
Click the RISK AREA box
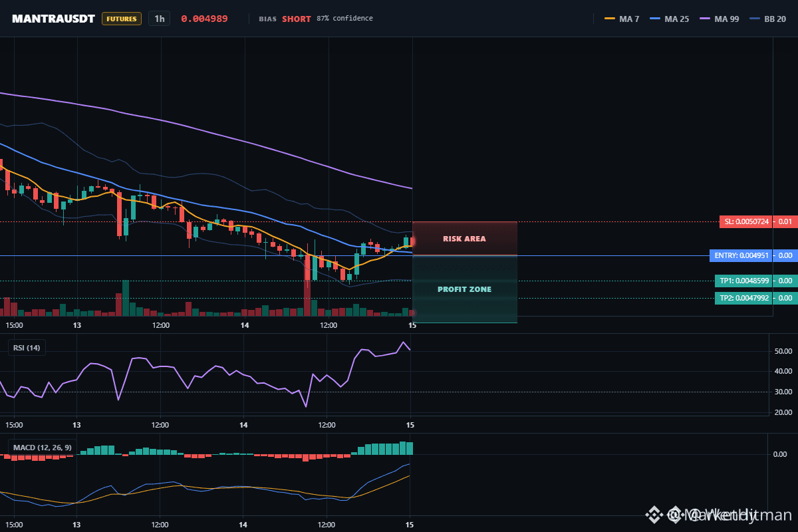tap(465, 238)
